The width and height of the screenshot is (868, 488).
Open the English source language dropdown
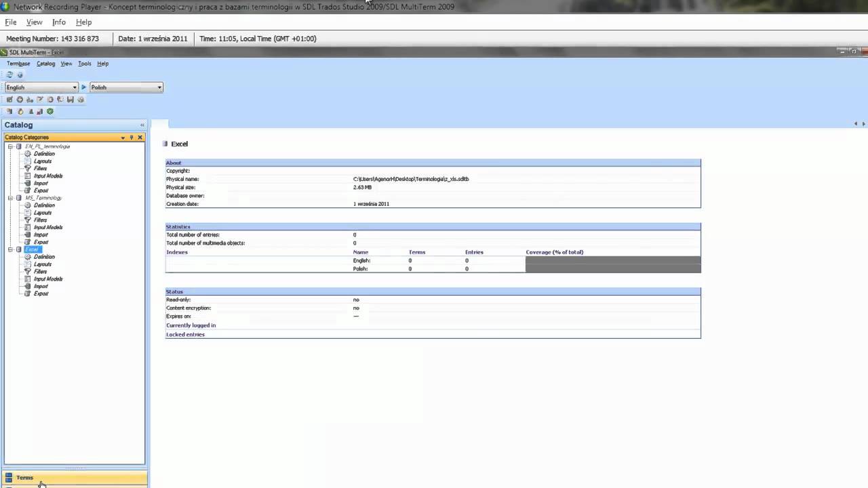[x=41, y=87]
